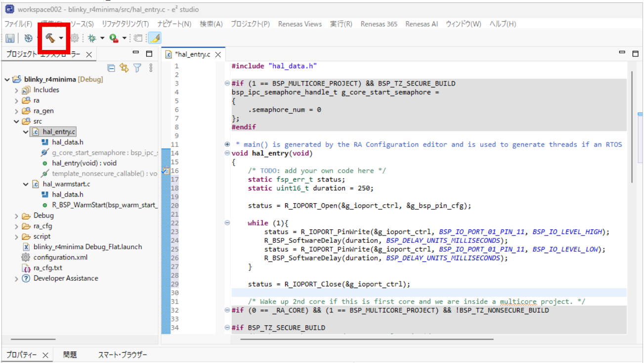
Task: Click the console icon left of highlighter
Action: click(138, 38)
